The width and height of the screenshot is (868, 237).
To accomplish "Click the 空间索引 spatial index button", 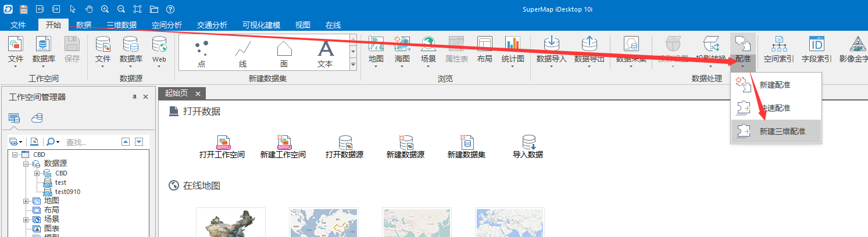I will (778, 49).
